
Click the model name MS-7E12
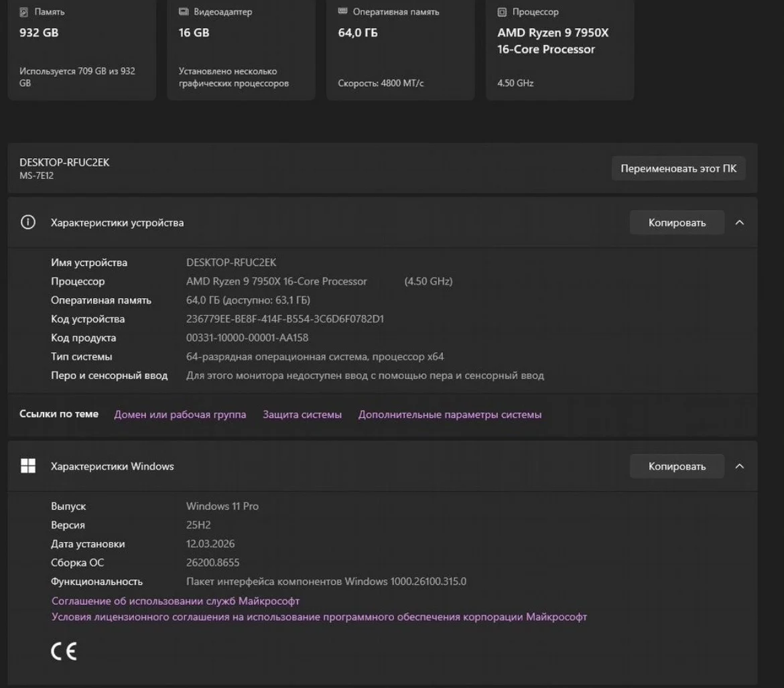coord(36,176)
